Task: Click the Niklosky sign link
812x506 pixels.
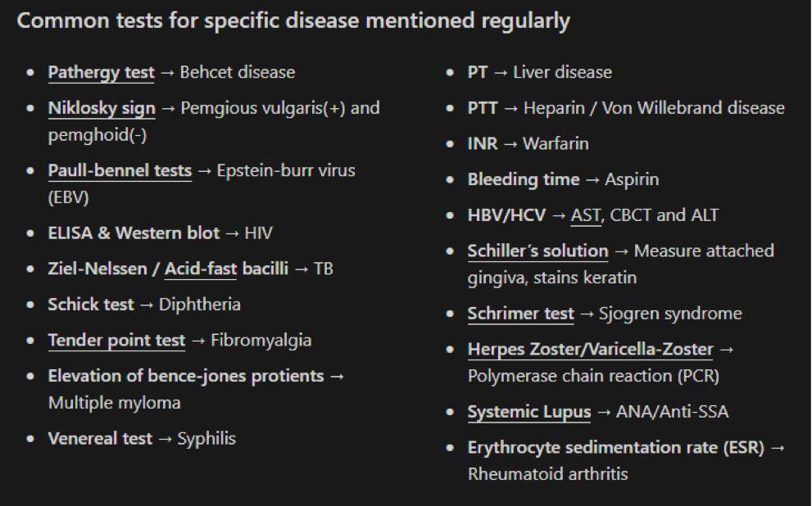Action: pos(101,108)
